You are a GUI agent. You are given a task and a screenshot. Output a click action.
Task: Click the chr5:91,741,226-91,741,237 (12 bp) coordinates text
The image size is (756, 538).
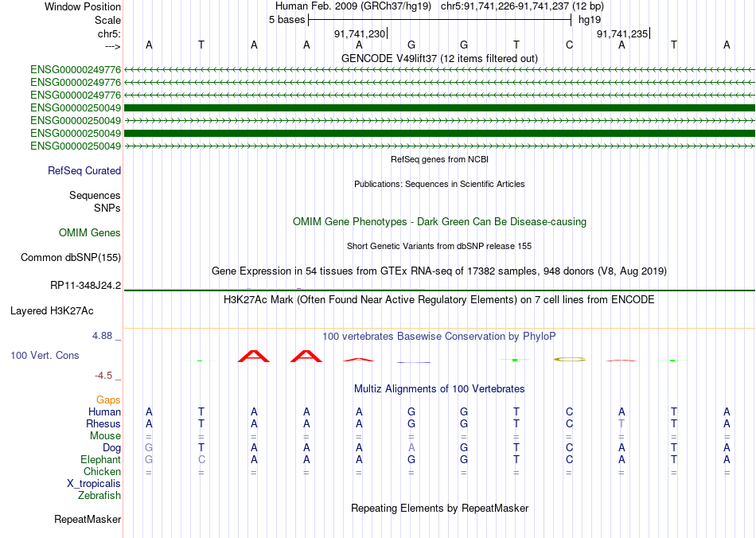pos(522,6)
